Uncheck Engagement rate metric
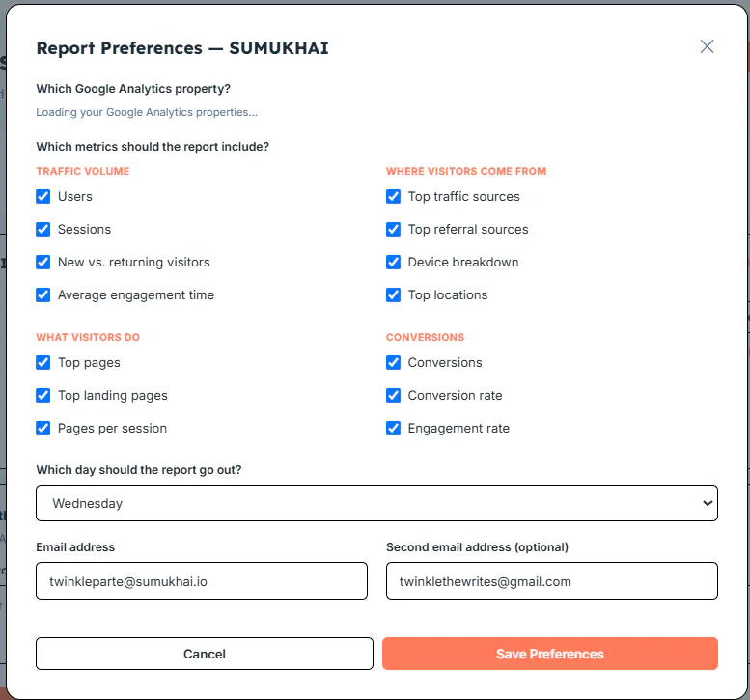Screen dimensions: 750x700 [x=393, y=429]
